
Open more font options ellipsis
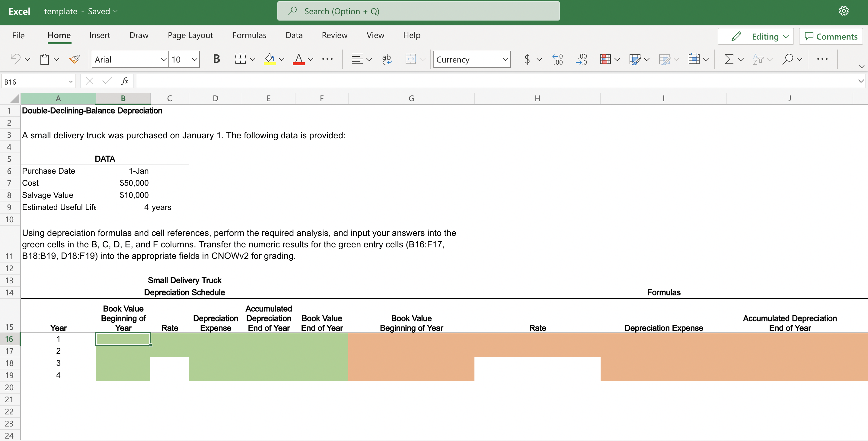click(327, 59)
